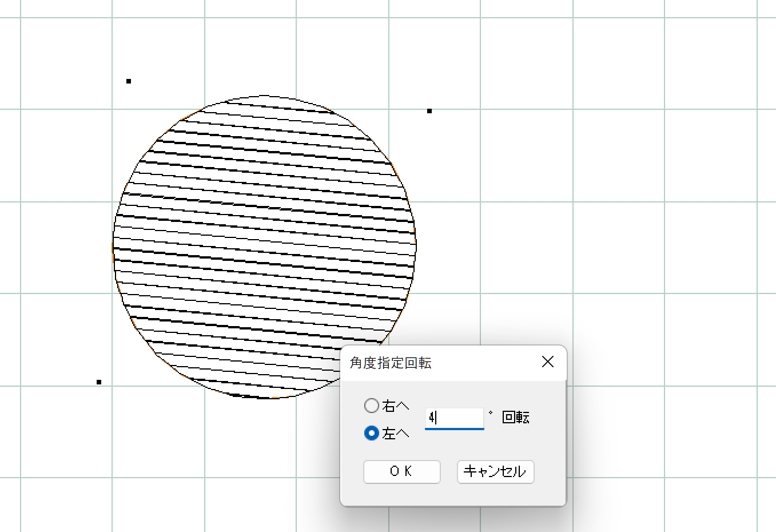Viewport: 776px width, 532px height.
Task: Cancel with the キャンセル button
Action: click(x=495, y=471)
